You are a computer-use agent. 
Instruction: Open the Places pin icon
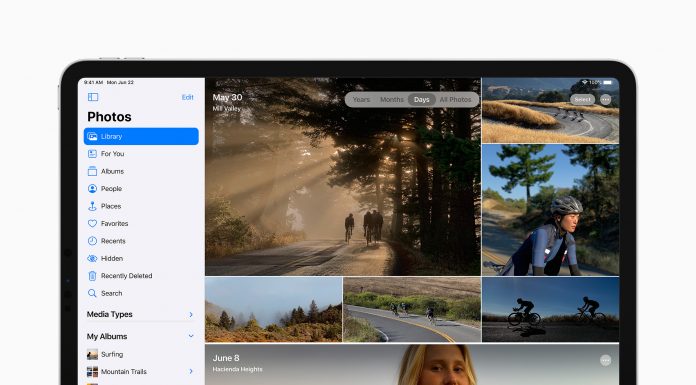(x=92, y=206)
